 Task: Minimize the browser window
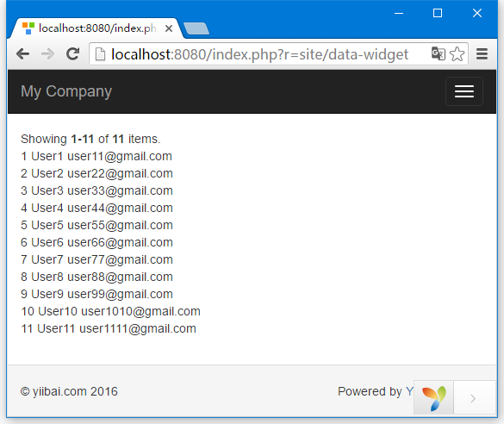pyautogui.click(x=399, y=13)
